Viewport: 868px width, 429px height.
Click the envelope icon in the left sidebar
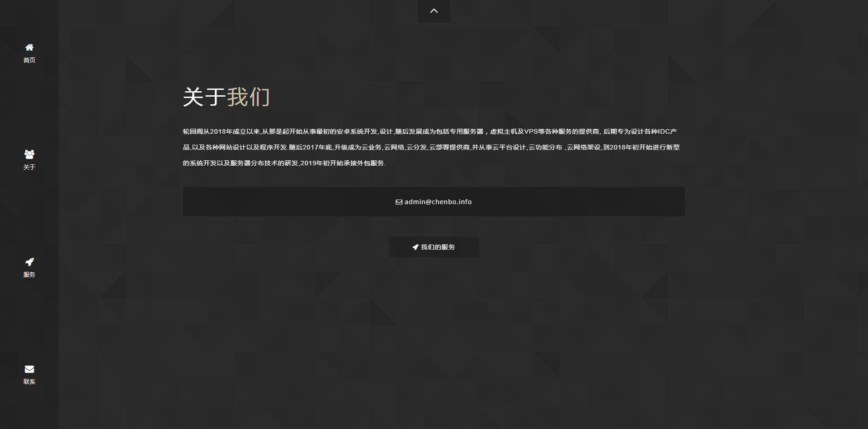click(x=29, y=369)
